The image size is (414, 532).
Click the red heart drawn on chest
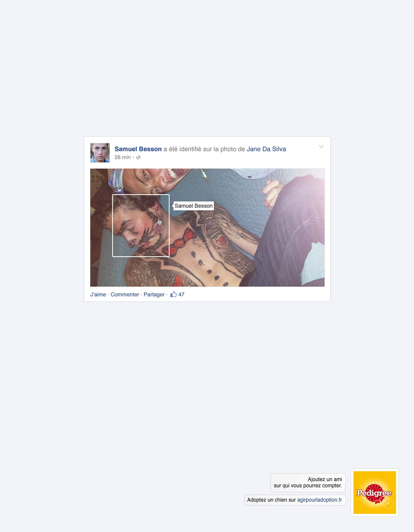coord(221,241)
